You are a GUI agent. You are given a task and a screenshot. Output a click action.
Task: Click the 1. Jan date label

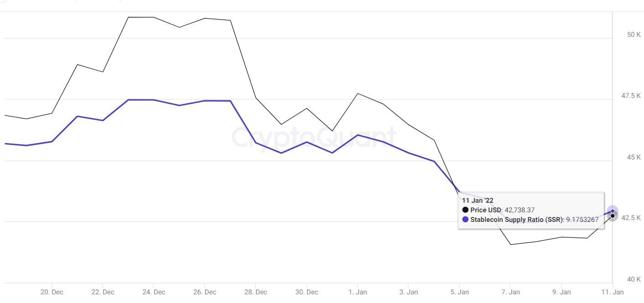(x=358, y=292)
